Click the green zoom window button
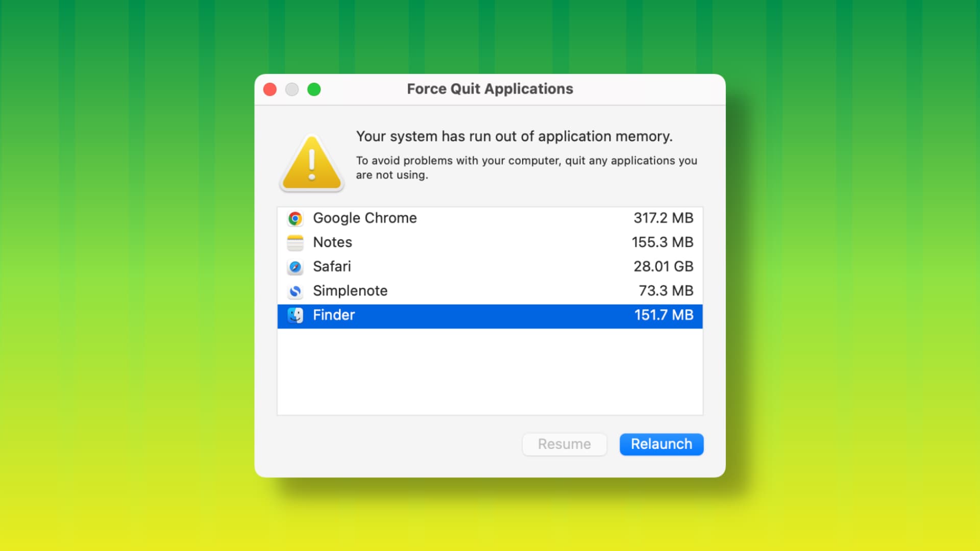Image resolution: width=980 pixels, height=551 pixels. pos(314,90)
